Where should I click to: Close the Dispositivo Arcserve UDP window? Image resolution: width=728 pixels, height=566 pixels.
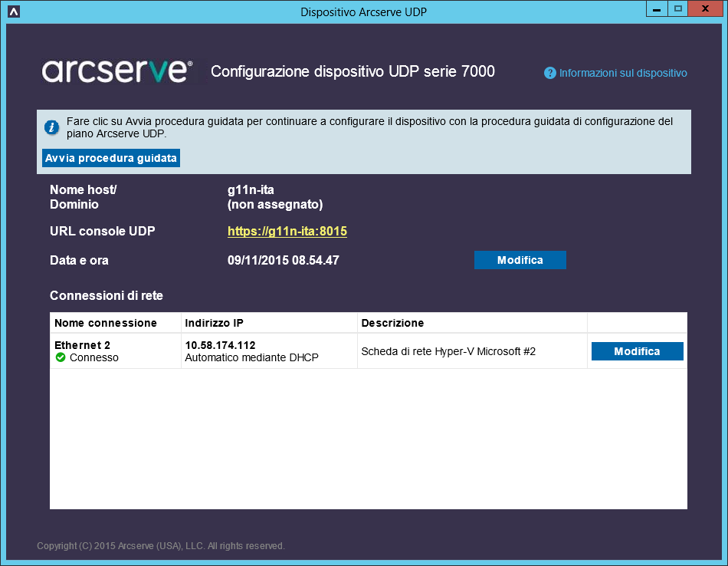click(705, 9)
